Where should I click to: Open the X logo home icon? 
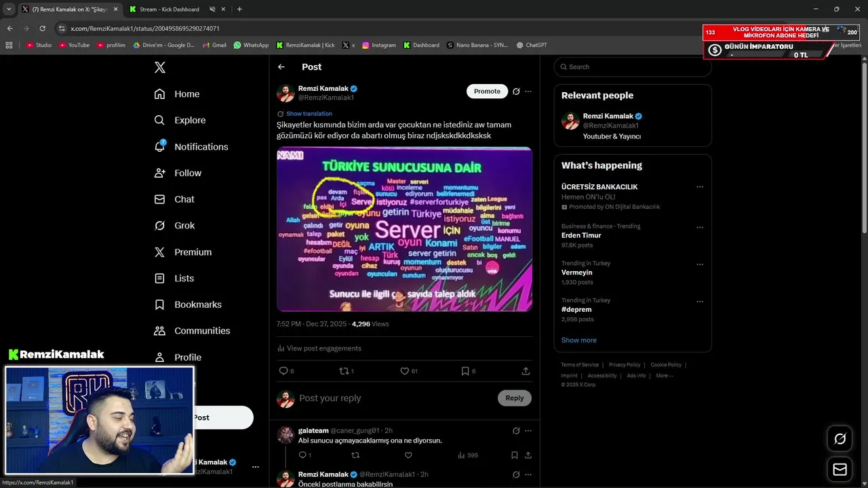(159, 67)
